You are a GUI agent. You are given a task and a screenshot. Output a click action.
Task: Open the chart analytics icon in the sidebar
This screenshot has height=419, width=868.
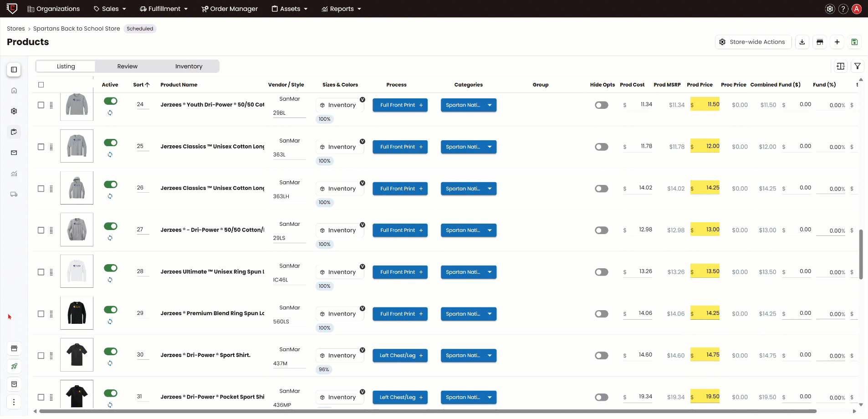(14, 174)
